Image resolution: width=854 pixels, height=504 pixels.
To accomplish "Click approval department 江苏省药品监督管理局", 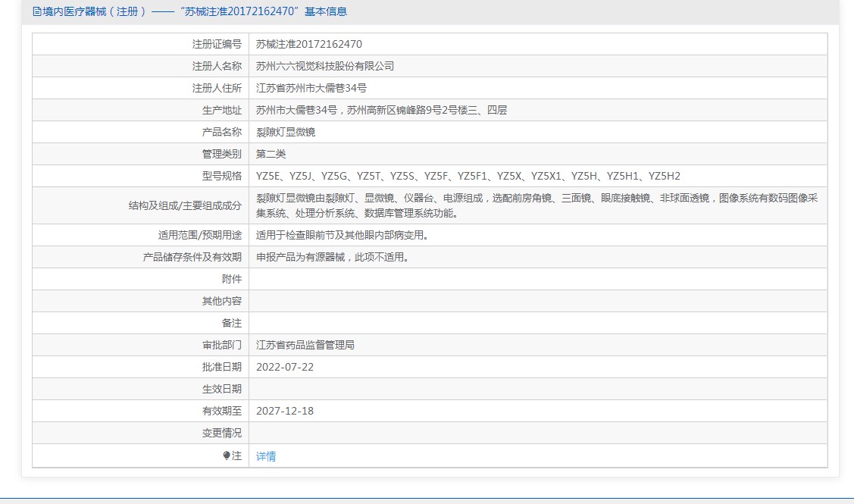I will (305, 345).
